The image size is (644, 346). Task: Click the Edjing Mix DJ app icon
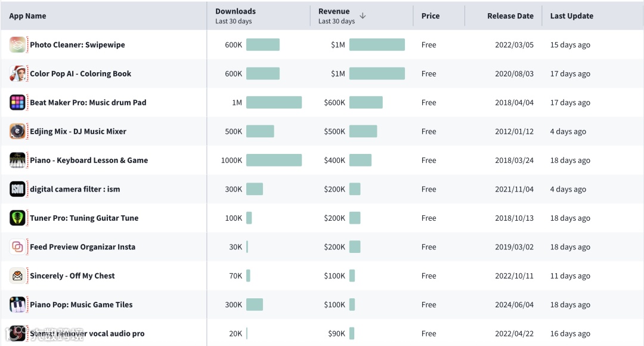(x=18, y=131)
